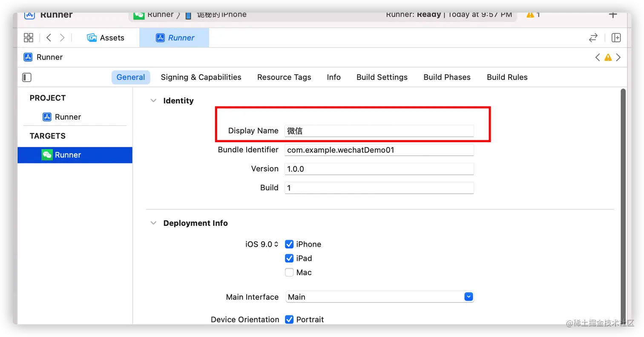
Task: Jump to the next issue chevron
Action: coord(618,57)
